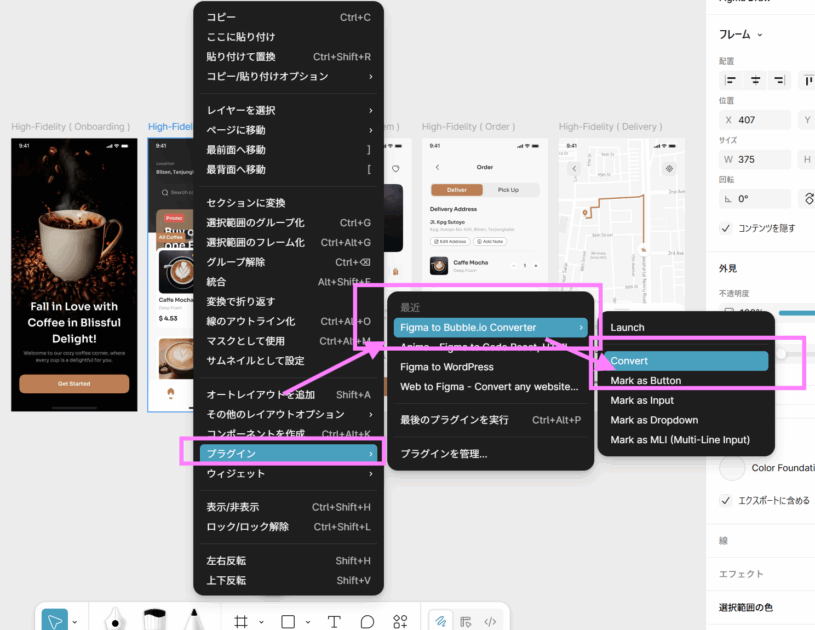Select the Comment bubble tool
815x630 pixels.
pyautogui.click(x=367, y=622)
